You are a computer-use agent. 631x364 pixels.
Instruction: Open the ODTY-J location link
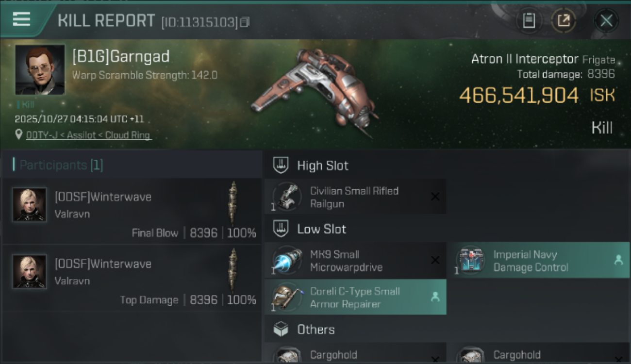point(88,135)
